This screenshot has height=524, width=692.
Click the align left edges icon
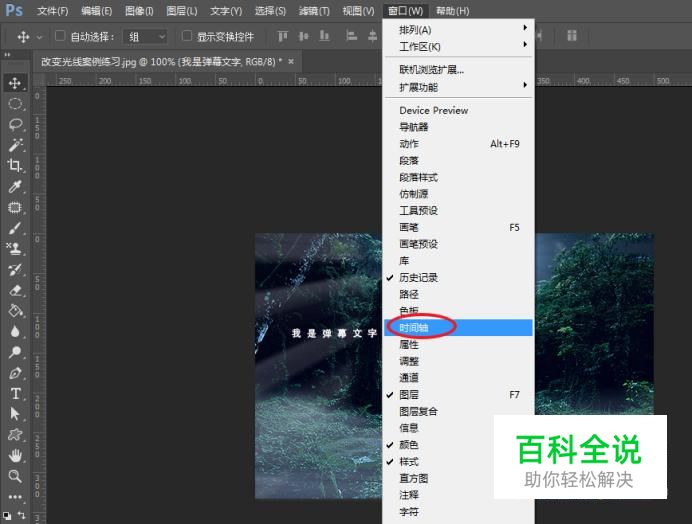(351, 36)
